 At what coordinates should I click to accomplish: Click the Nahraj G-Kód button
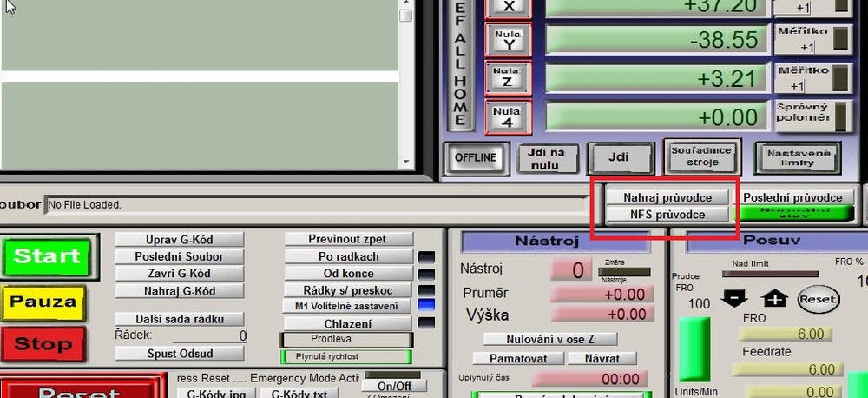tap(180, 291)
